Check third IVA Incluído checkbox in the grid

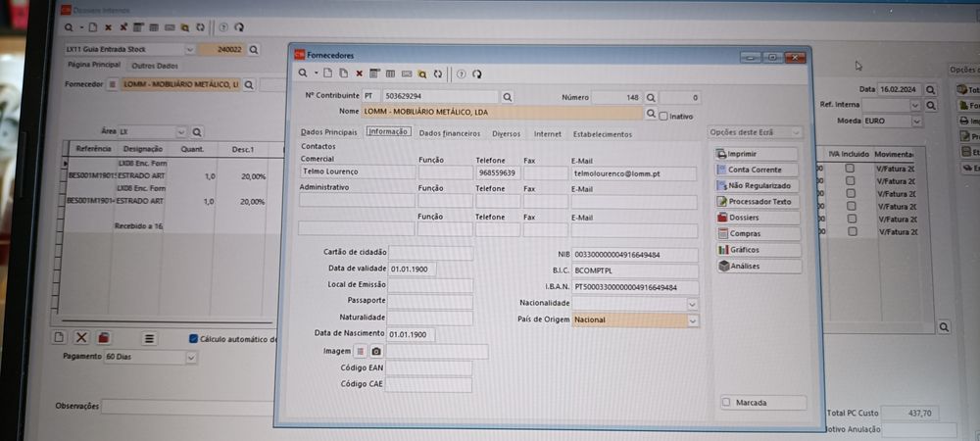(x=850, y=194)
